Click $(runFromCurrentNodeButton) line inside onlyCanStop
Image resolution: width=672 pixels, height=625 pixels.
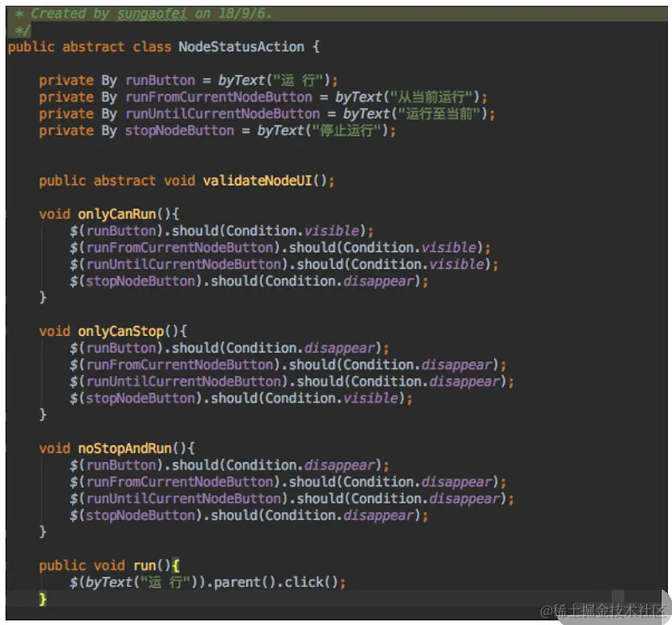(x=288, y=365)
